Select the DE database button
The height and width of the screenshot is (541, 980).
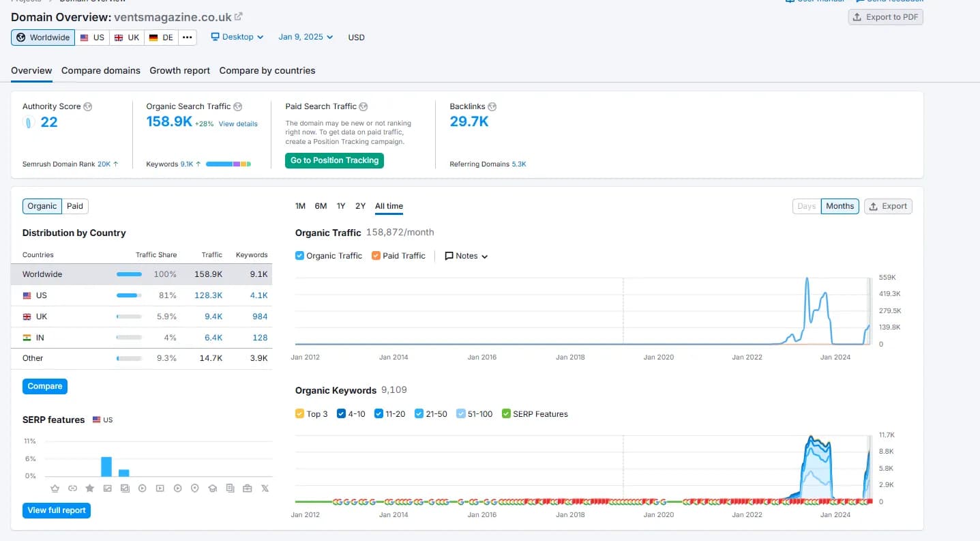161,37
